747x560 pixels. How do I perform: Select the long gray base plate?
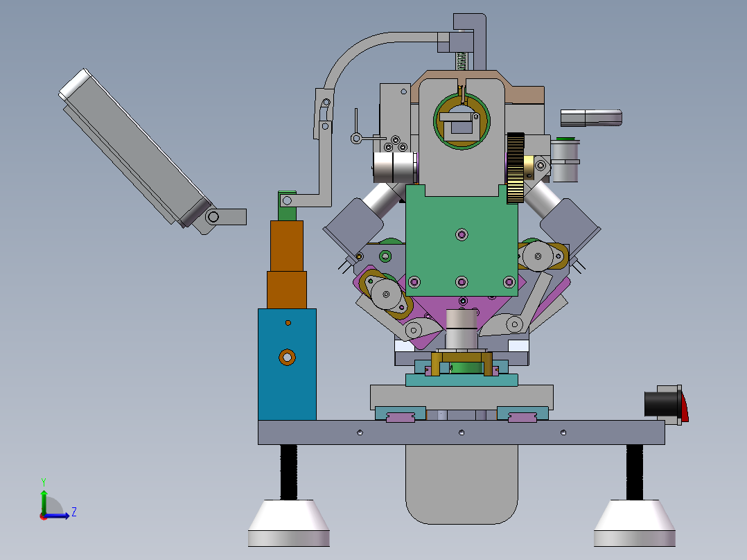tap(462, 432)
